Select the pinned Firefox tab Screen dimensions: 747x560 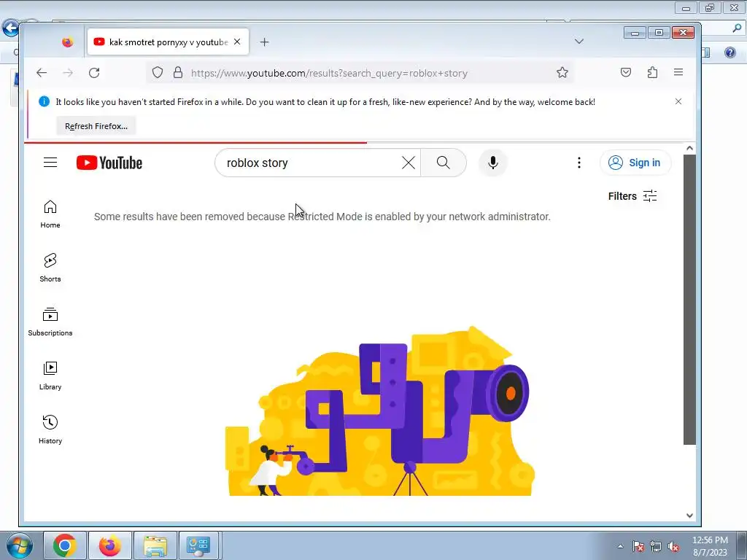click(68, 42)
